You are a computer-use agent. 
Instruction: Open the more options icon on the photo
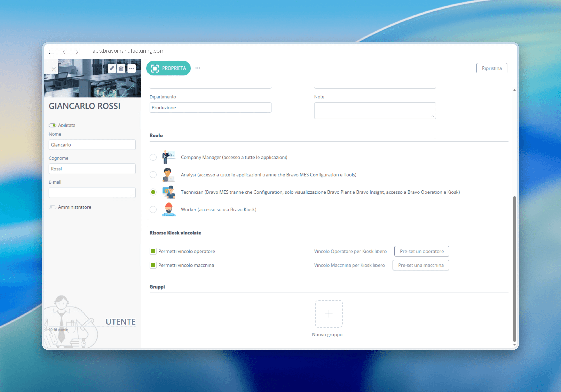[x=131, y=68]
